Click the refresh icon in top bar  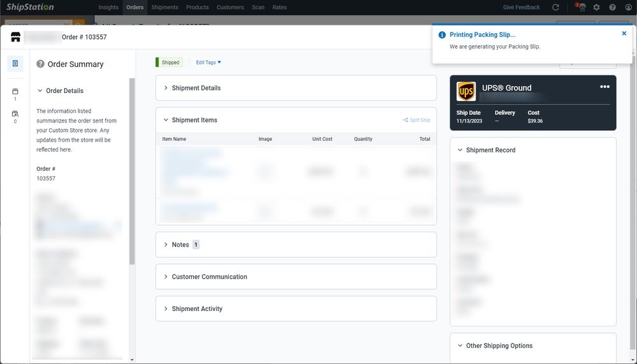tap(555, 8)
